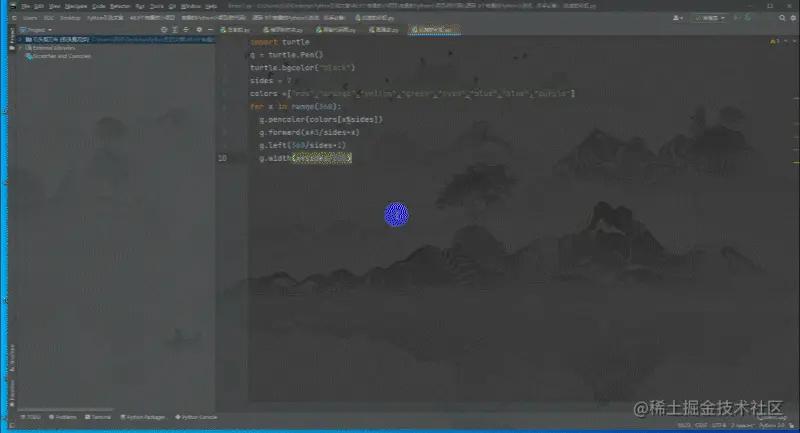This screenshot has height=433, width=800.
Task: Click the 'sides = 7' code line
Action: tap(270, 81)
